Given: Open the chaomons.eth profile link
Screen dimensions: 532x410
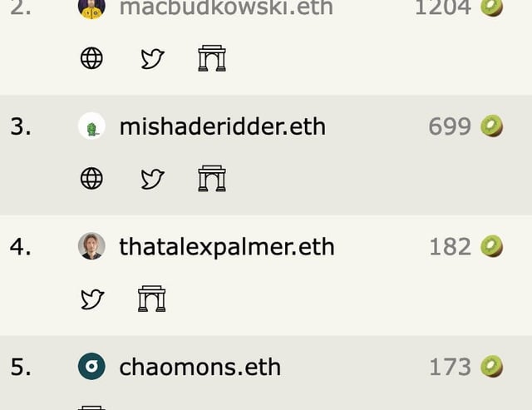Looking at the screenshot, I should coord(200,367).
